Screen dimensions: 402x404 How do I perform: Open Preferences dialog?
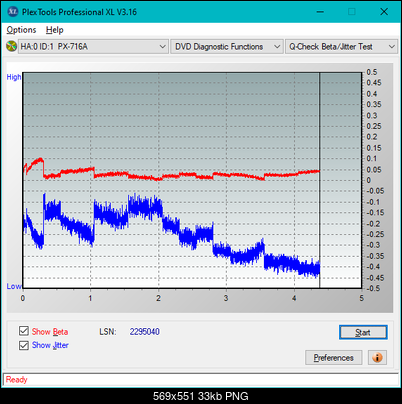point(333,358)
